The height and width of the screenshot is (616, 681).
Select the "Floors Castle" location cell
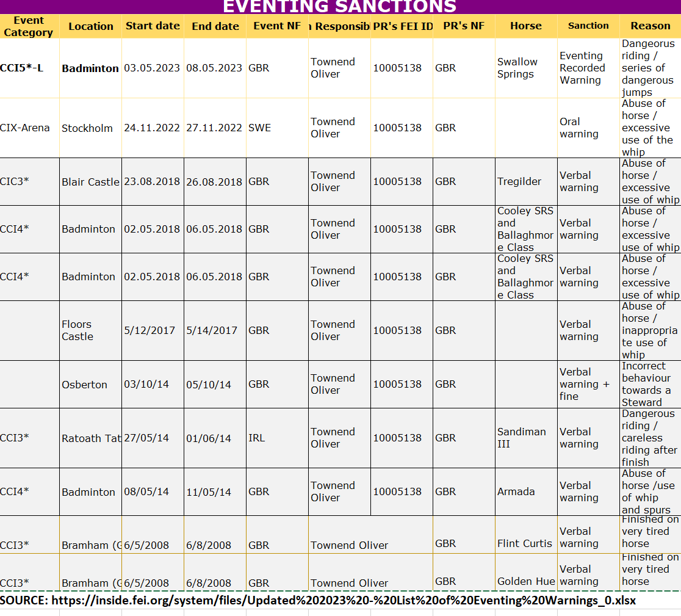pyautogui.click(x=91, y=331)
